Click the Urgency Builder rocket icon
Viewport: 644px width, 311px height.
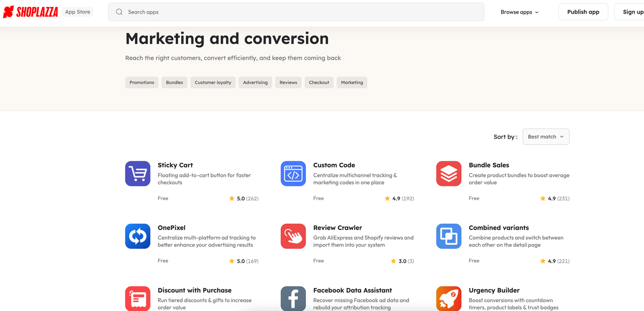pos(448,298)
